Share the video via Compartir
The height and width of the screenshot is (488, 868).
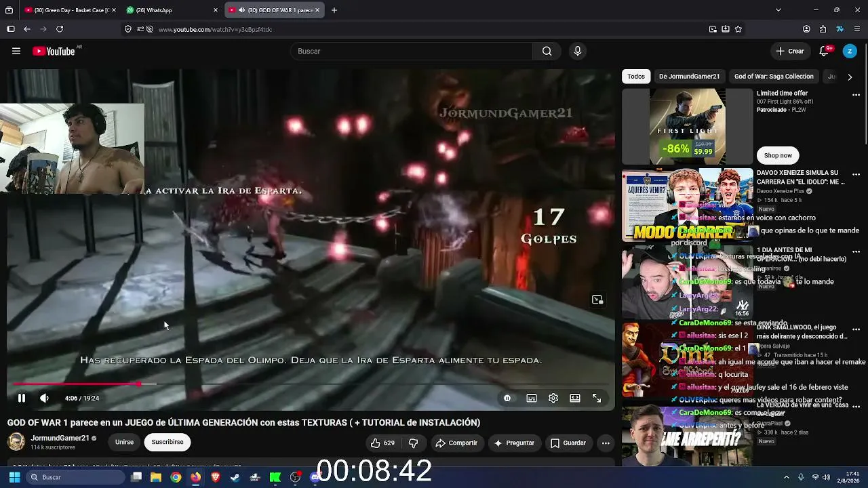(456, 443)
